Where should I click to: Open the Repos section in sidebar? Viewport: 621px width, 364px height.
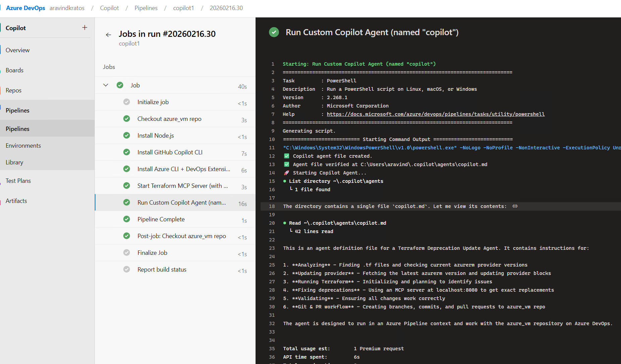pos(13,90)
